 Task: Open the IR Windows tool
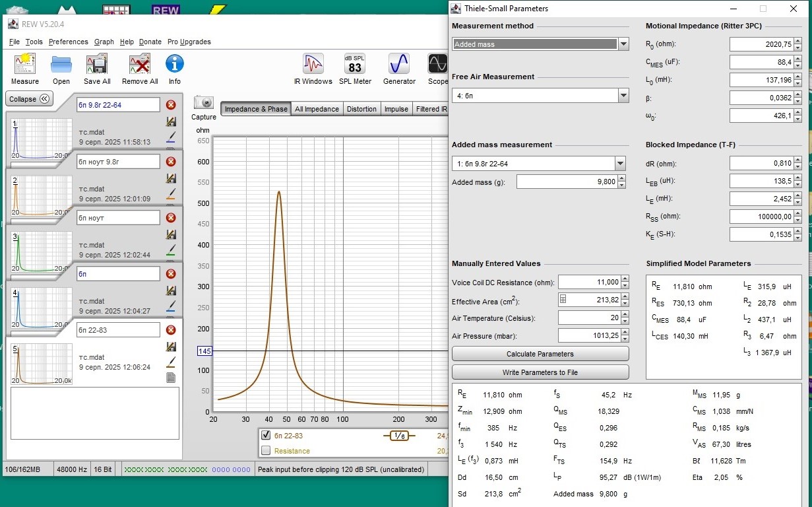(x=313, y=65)
